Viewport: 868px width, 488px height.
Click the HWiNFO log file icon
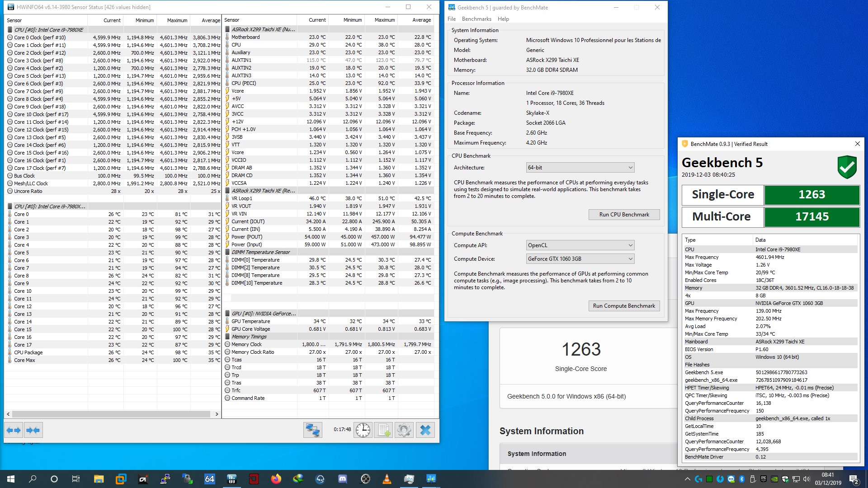[384, 430]
